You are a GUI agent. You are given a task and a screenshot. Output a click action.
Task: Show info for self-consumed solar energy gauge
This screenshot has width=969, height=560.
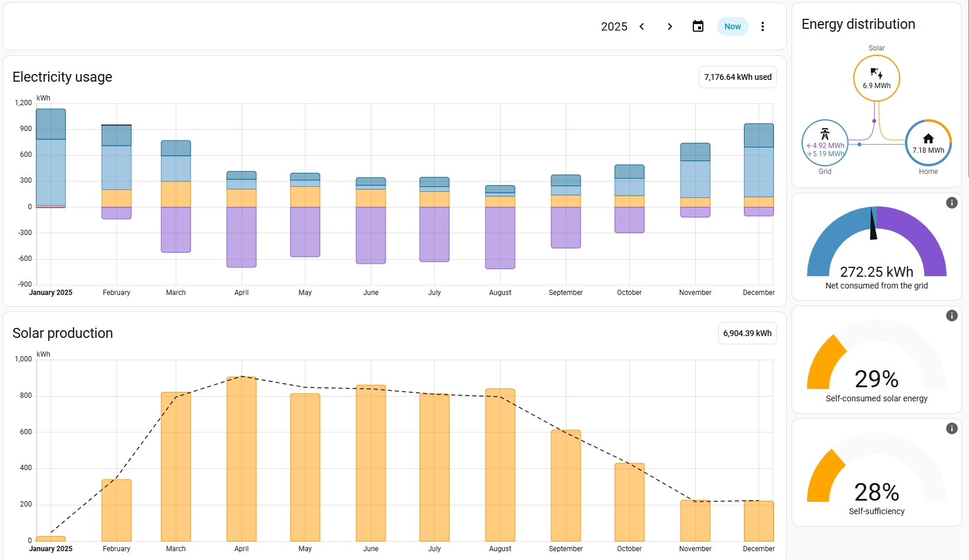point(951,316)
